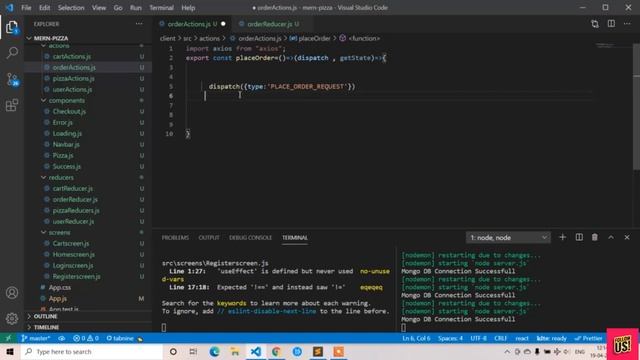Show hidden system tray icons
The width and height of the screenshot is (640, 360).
pos(507,351)
